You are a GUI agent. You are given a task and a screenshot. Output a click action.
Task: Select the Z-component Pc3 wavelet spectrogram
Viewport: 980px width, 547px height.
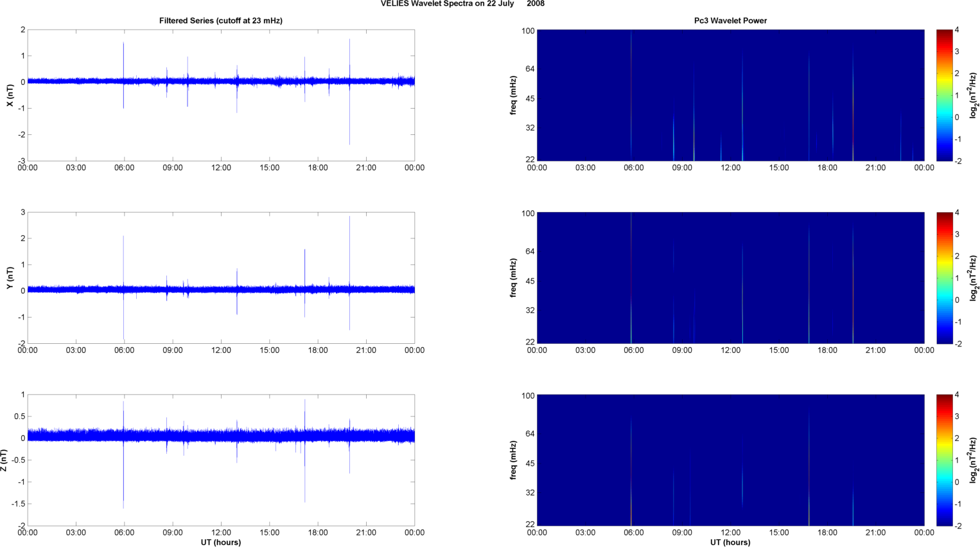coord(730,460)
